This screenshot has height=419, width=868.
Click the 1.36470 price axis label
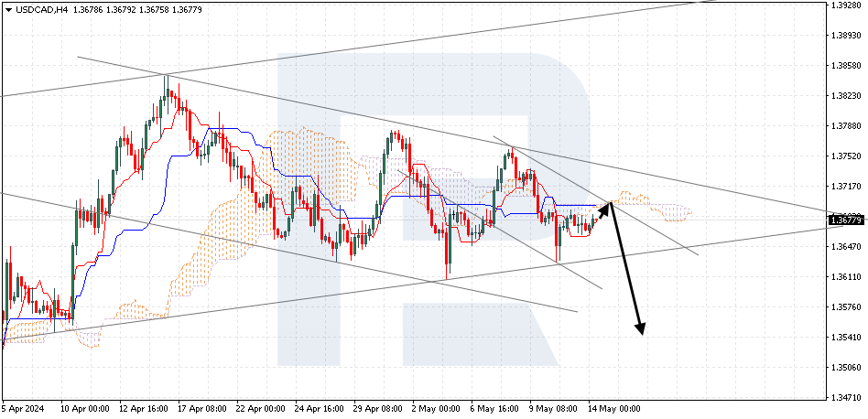pos(846,246)
